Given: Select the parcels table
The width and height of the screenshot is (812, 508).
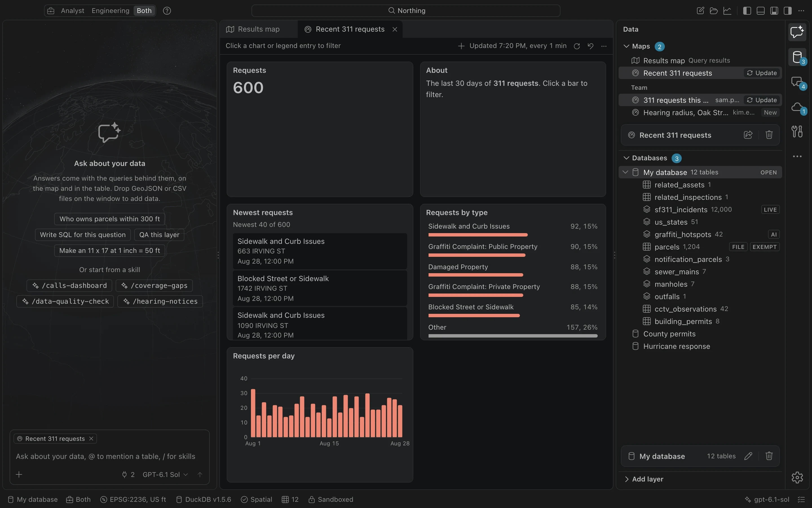Looking at the screenshot, I should tap(700, 247).
